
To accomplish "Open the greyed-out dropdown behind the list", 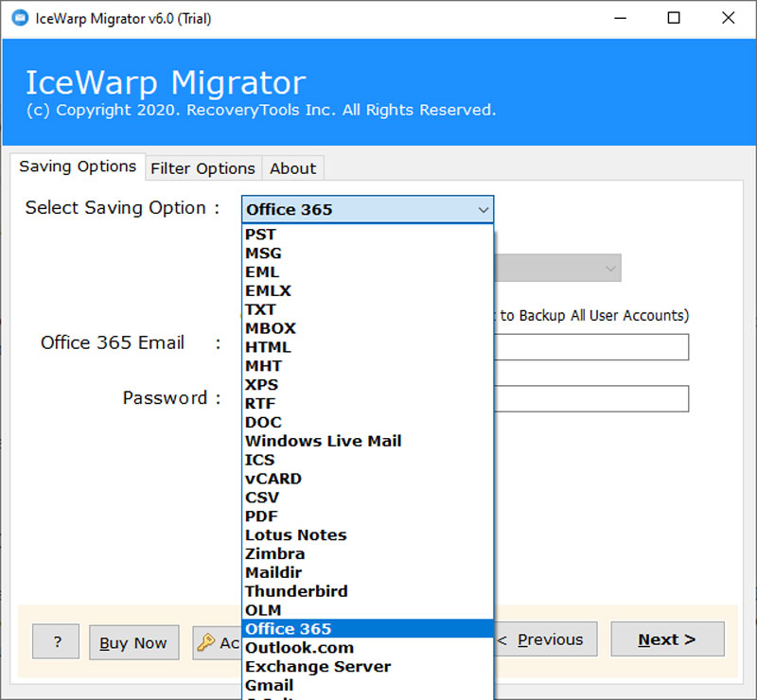I will click(x=557, y=268).
